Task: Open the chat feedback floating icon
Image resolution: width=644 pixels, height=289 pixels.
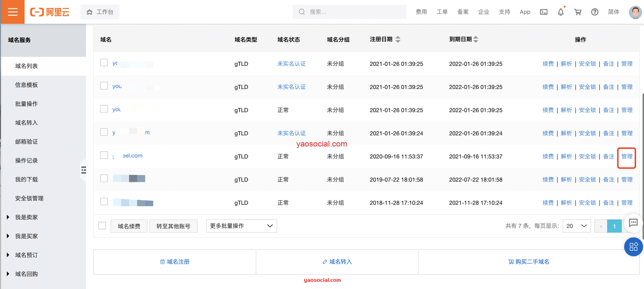Action: point(633,223)
